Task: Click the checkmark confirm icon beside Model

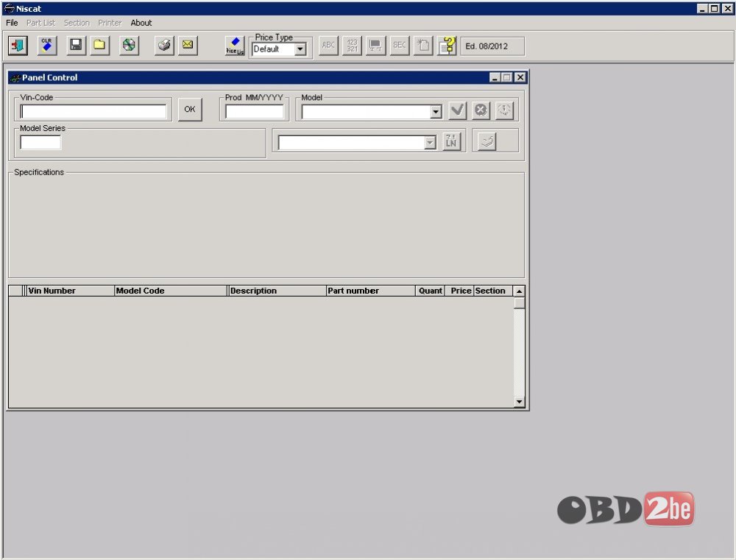Action: pyautogui.click(x=457, y=110)
